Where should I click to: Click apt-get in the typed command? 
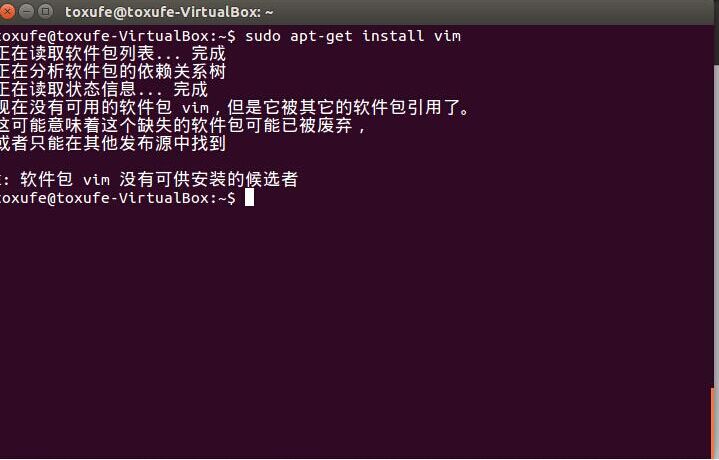tap(321, 36)
